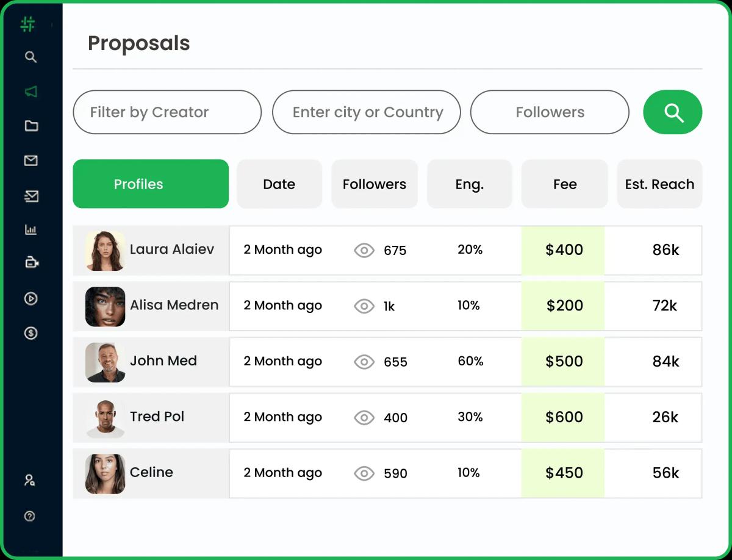Click the green search button
The height and width of the screenshot is (560, 732).
tap(673, 112)
